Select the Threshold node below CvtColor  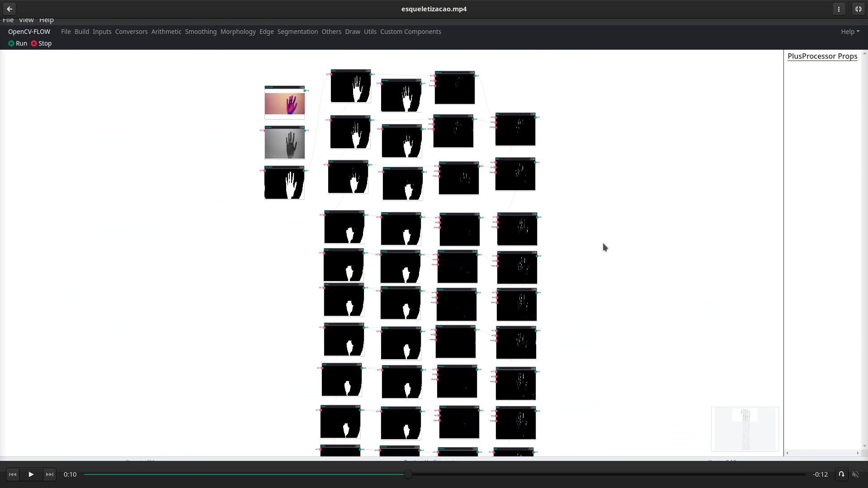[x=285, y=183]
